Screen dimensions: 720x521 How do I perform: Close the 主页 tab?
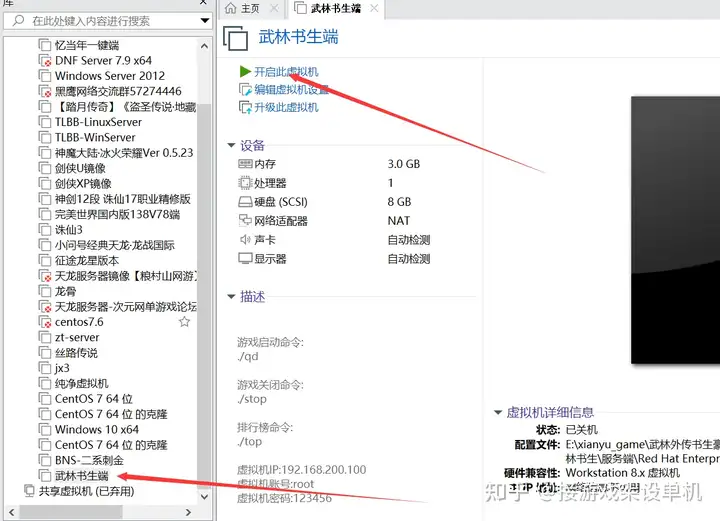point(274,8)
